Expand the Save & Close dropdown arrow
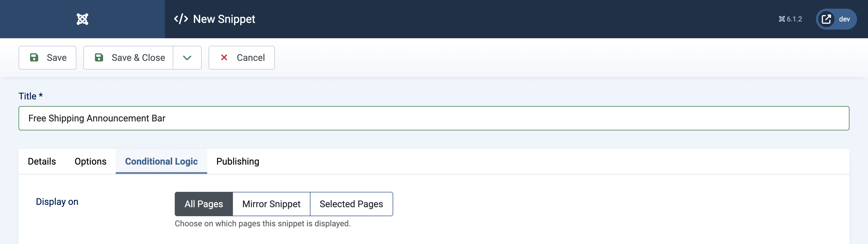 click(x=187, y=58)
